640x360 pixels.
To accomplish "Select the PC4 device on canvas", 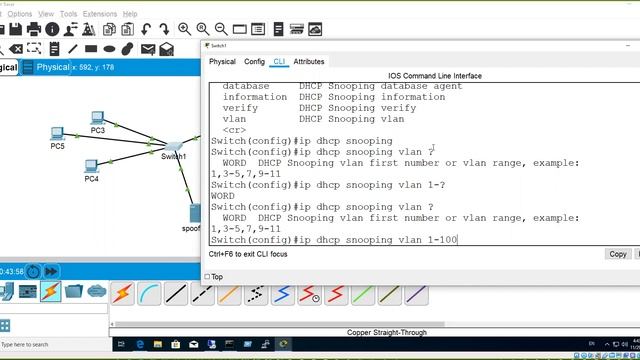I will (91, 167).
